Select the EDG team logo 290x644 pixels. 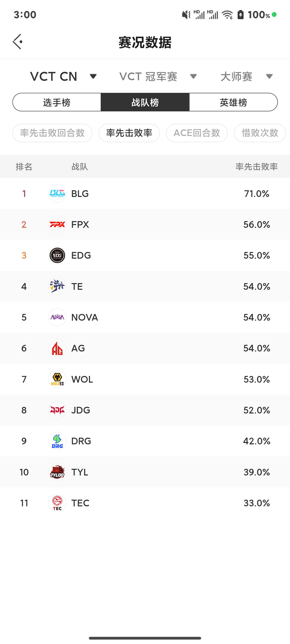57,255
